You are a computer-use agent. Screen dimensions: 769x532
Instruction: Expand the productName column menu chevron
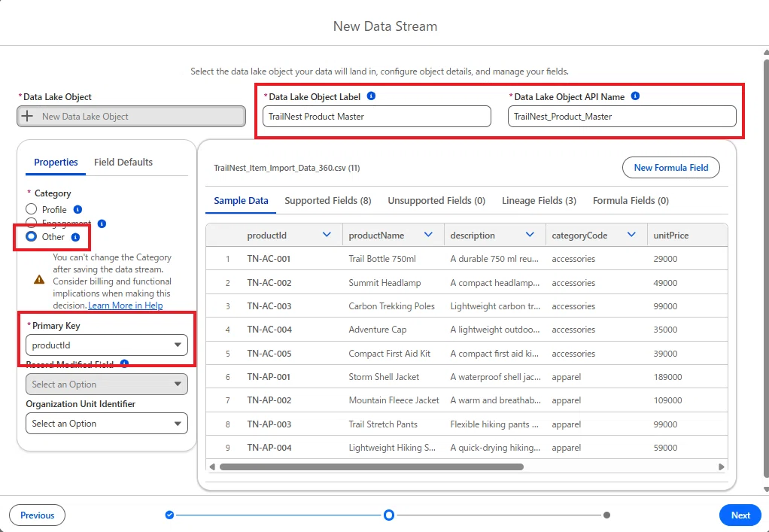428,235
